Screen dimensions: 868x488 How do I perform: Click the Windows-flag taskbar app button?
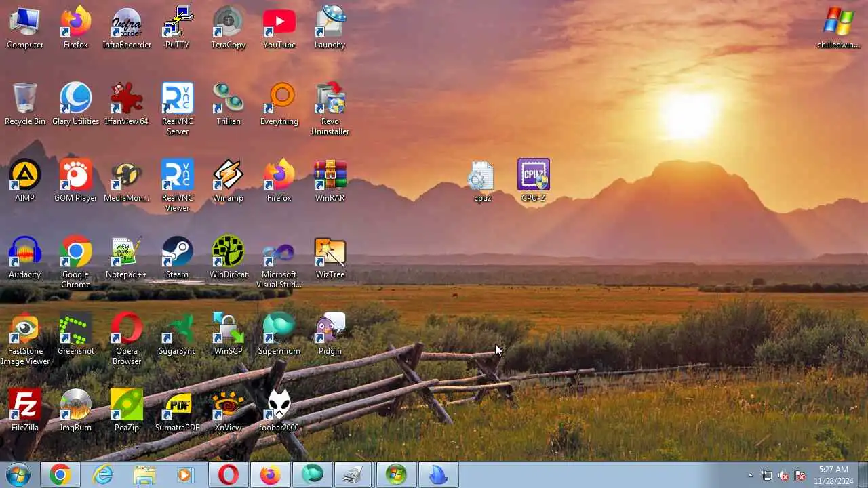click(397, 475)
